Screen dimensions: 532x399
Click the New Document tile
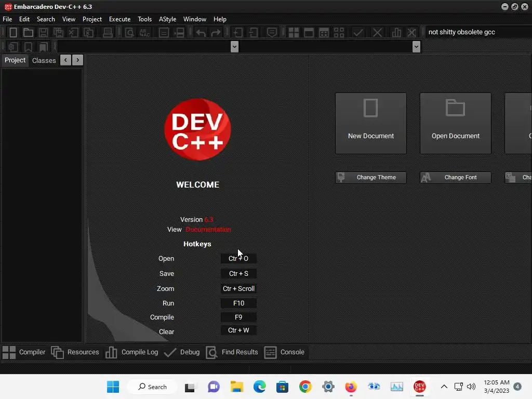tap(371, 124)
